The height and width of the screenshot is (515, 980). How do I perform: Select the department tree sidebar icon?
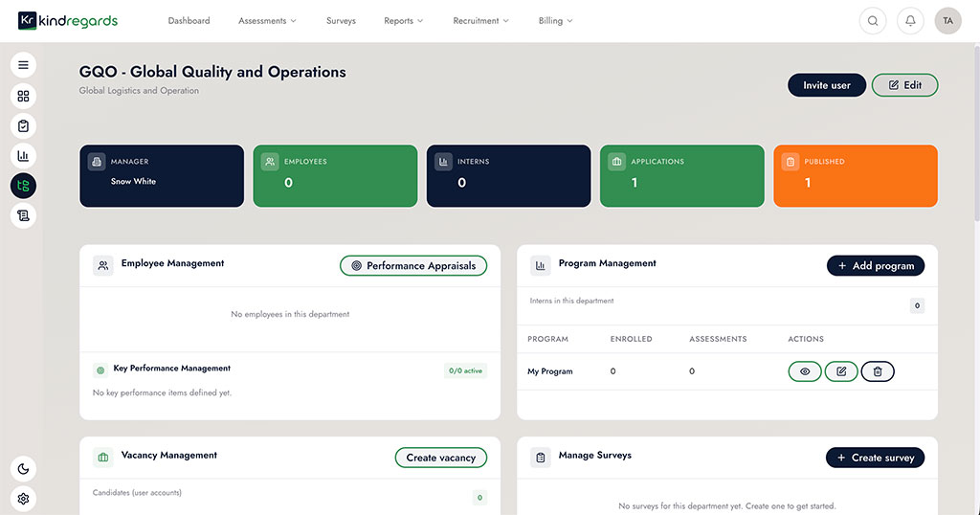pos(23,186)
